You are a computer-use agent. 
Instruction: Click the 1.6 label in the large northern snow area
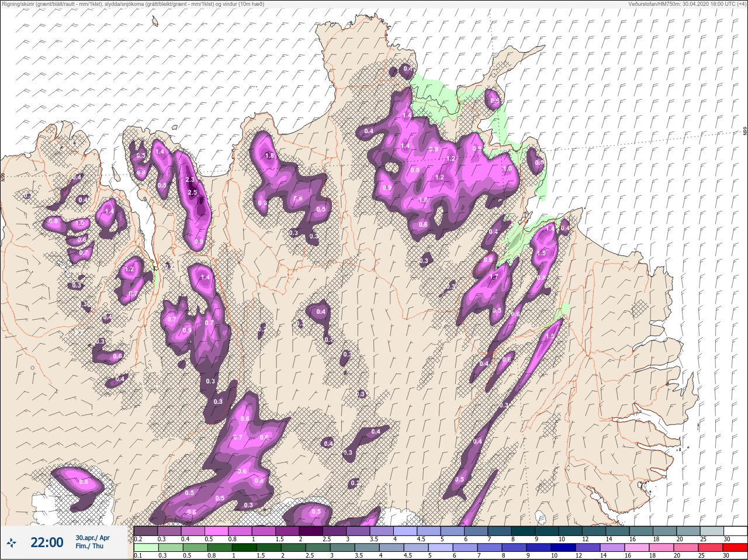(423, 200)
